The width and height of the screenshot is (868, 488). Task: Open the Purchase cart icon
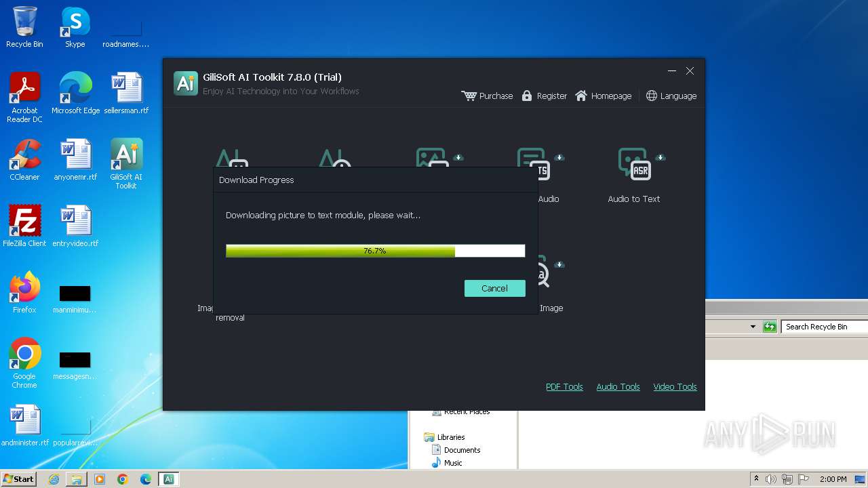click(x=469, y=96)
